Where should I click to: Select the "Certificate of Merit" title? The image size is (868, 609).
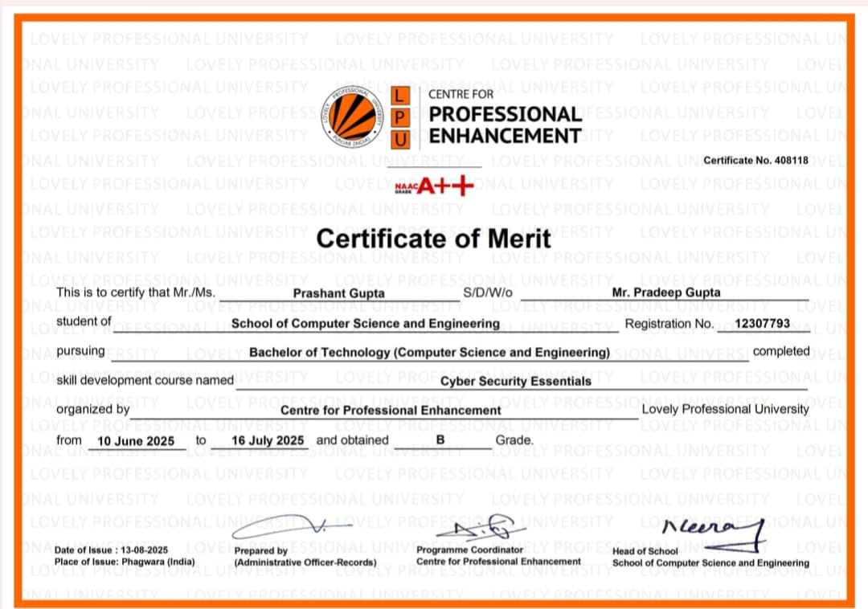tap(434, 239)
